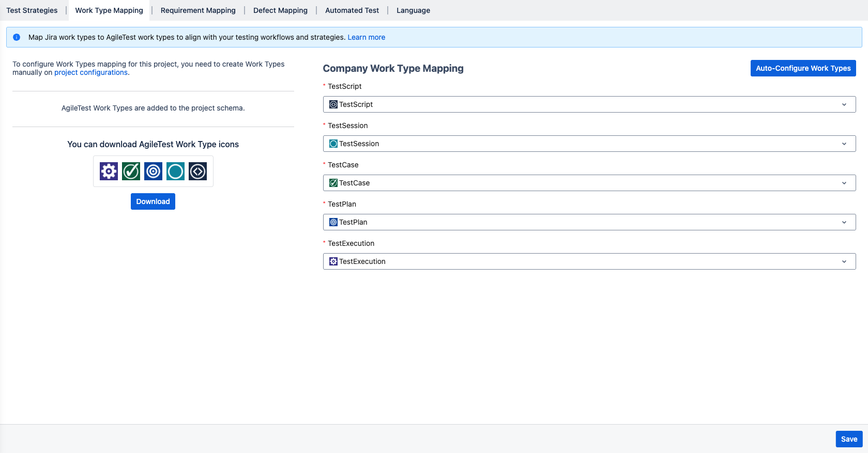The image size is (868, 453).
Task: Click the teal circle TestSession icon
Action: [x=175, y=171]
